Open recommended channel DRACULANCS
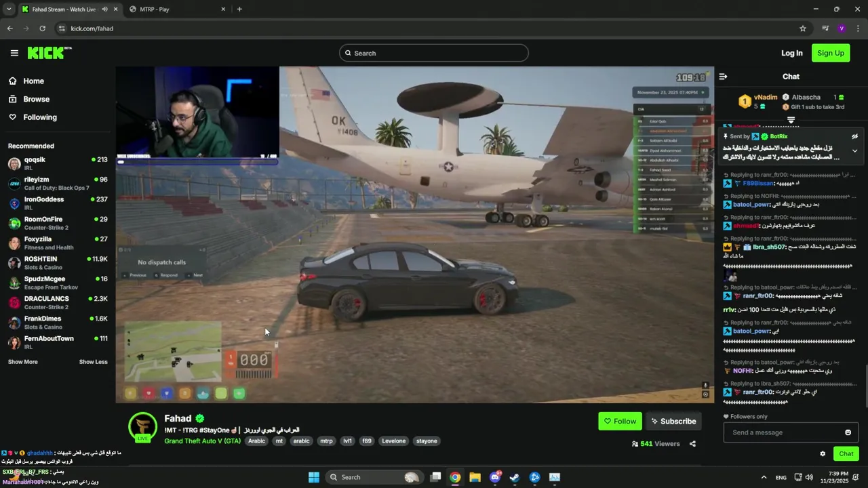This screenshot has width=868, height=488. (58, 302)
